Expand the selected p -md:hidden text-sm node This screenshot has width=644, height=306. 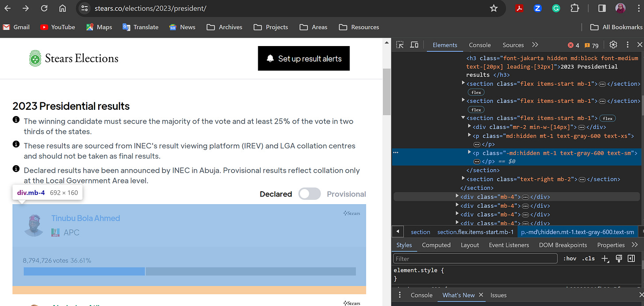pos(470,153)
